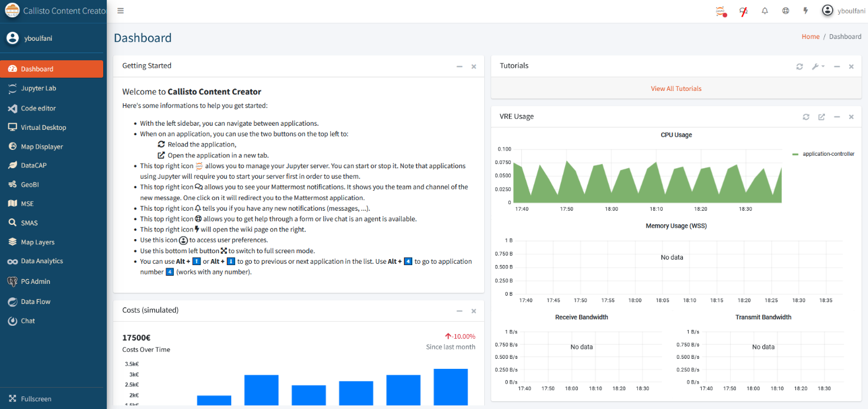
Task: Collapse the Costs (simulated) panel
Action: coord(459,311)
